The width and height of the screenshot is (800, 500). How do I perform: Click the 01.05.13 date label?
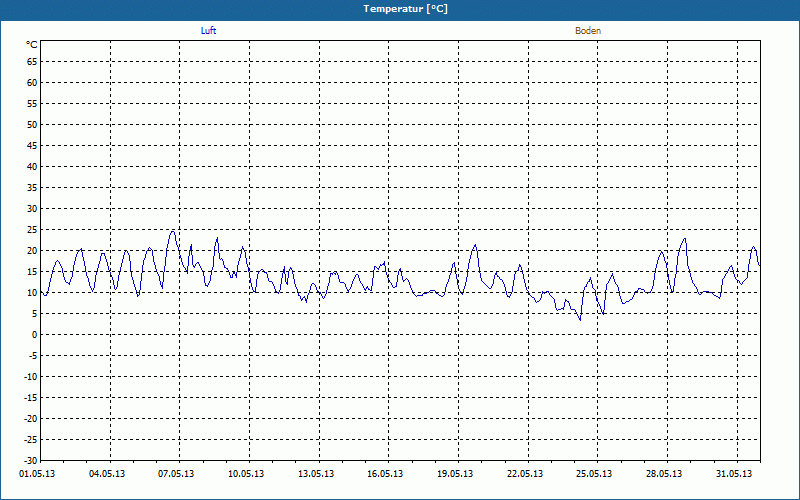click(37, 474)
